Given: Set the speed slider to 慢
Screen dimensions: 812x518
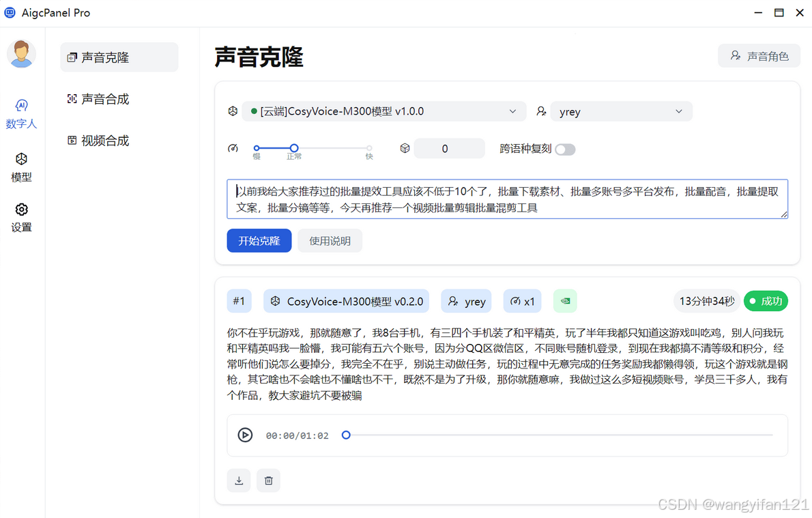Looking at the screenshot, I should coord(257,148).
